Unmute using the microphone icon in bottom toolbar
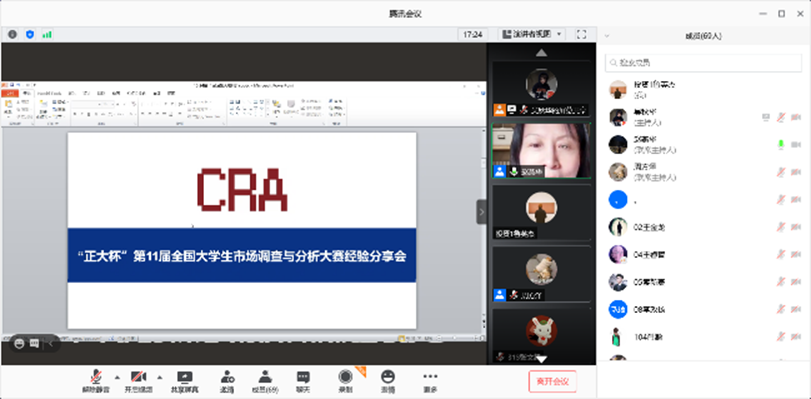 point(96,381)
